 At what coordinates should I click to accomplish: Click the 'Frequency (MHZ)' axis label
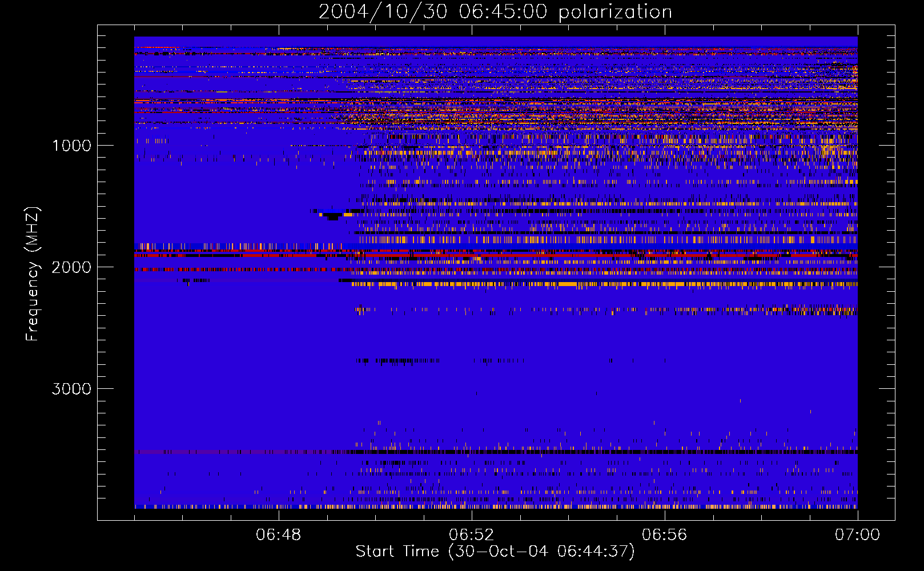[x=32, y=274]
